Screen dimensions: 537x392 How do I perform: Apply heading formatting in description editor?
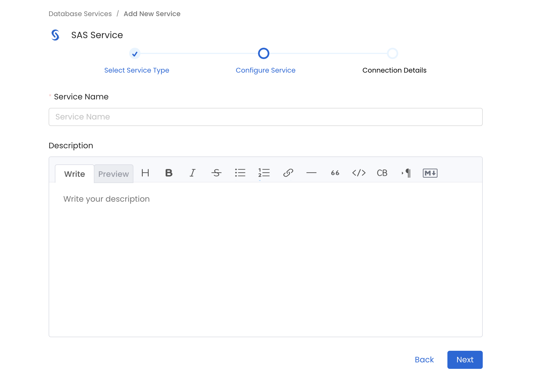(145, 173)
